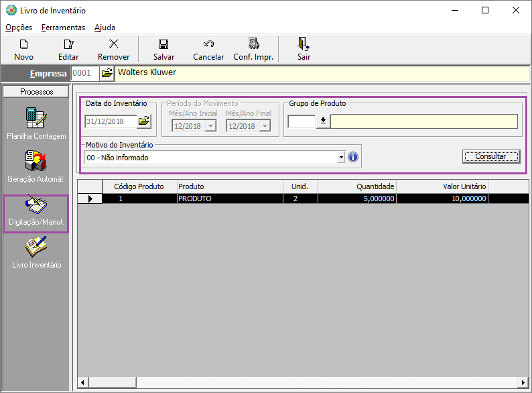Click the Remover toolbar icon
This screenshot has width=532, height=393.
114,44
